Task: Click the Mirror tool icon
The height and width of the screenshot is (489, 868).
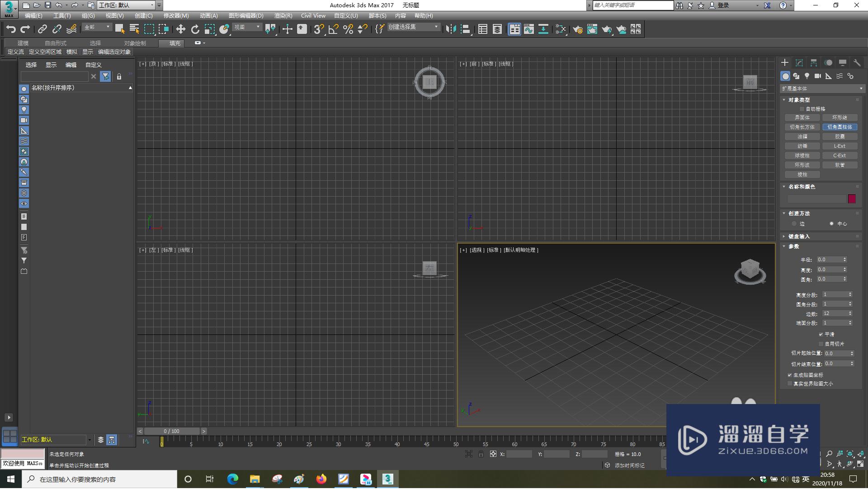Action: pos(450,29)
